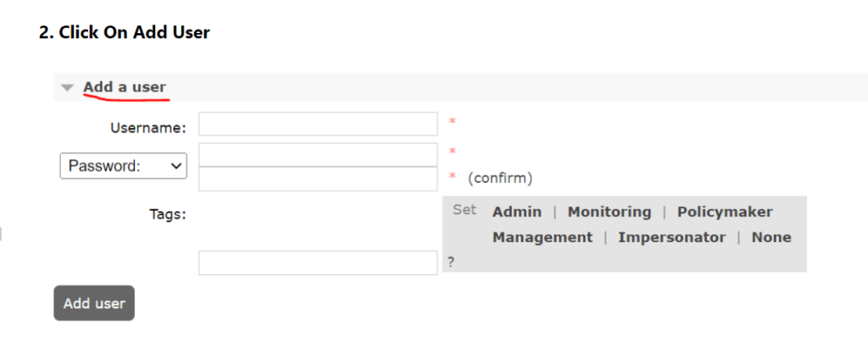The height and width of the screenshot is (349, 868).
Task: Click the Tags text input box
Action: pyautogui.click(x=318, y=263)
